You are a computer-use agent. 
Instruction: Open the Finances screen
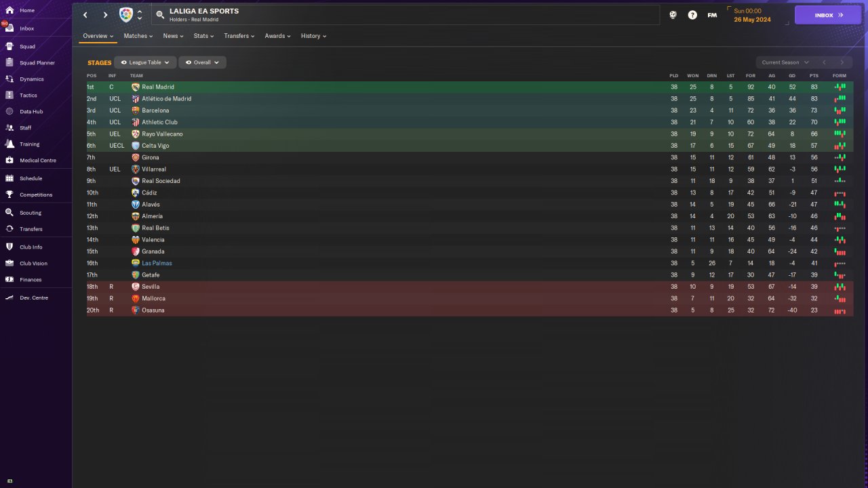(31, 280)
